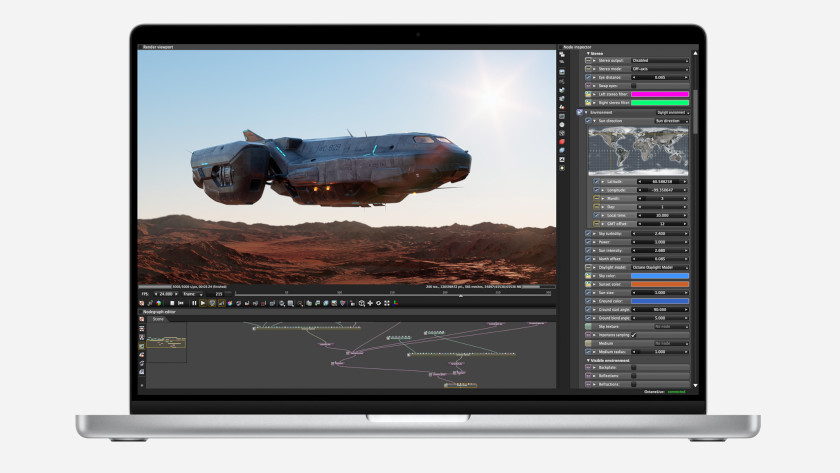Click the node icon beside Latitude
This screenshot has width=840, height=473.
[x=596, y=182]
